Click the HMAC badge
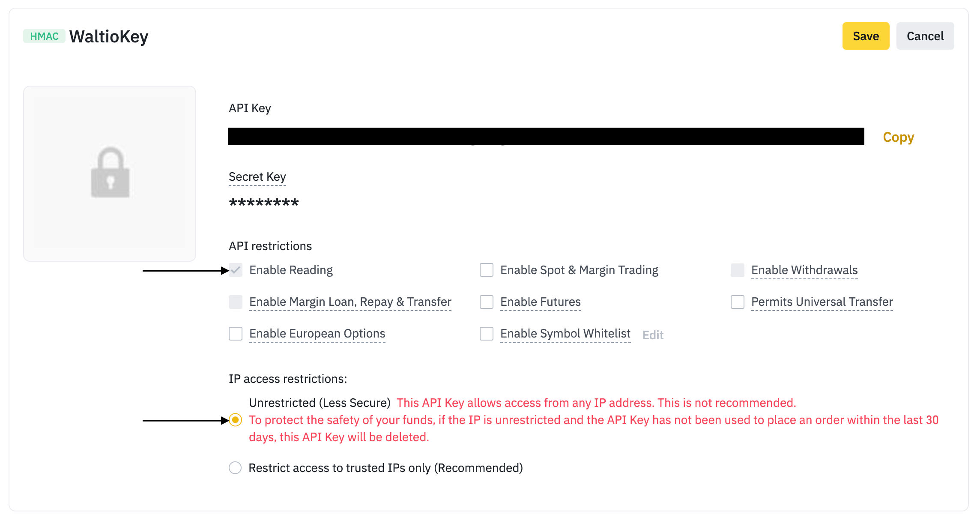The width and height of the screenshot is (980, 520). point(44,36)
